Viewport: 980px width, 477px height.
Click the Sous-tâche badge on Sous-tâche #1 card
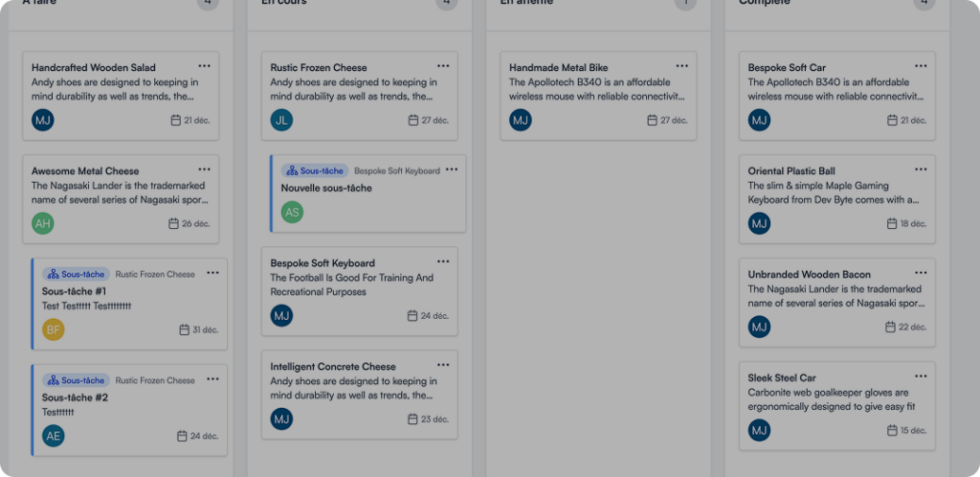(77, 274)
